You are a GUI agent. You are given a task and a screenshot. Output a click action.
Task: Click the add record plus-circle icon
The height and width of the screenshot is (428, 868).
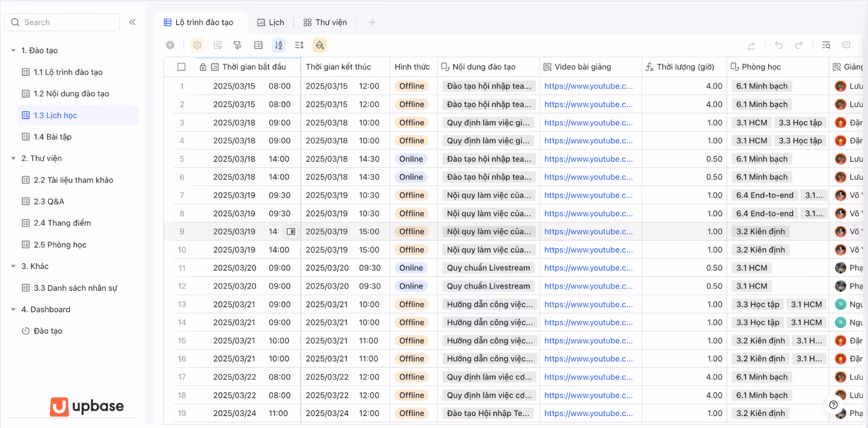(x=170, y=45)
